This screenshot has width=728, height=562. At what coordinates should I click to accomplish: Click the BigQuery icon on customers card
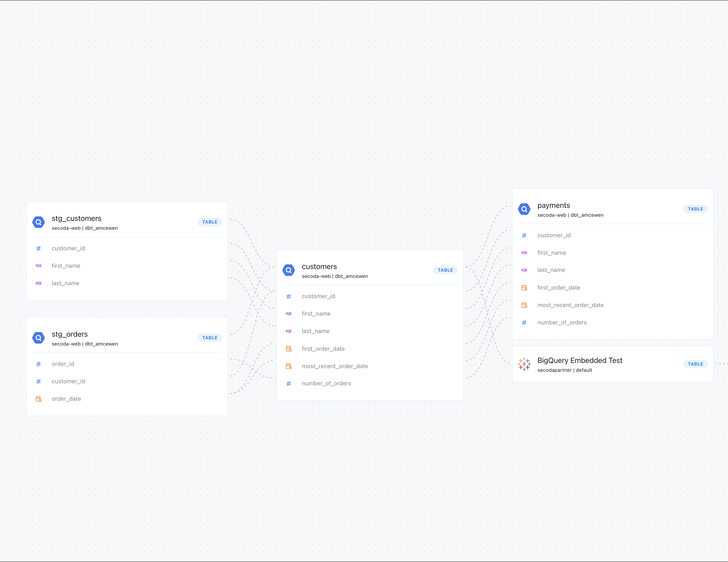pyautogui.click(x=288, y=270)
